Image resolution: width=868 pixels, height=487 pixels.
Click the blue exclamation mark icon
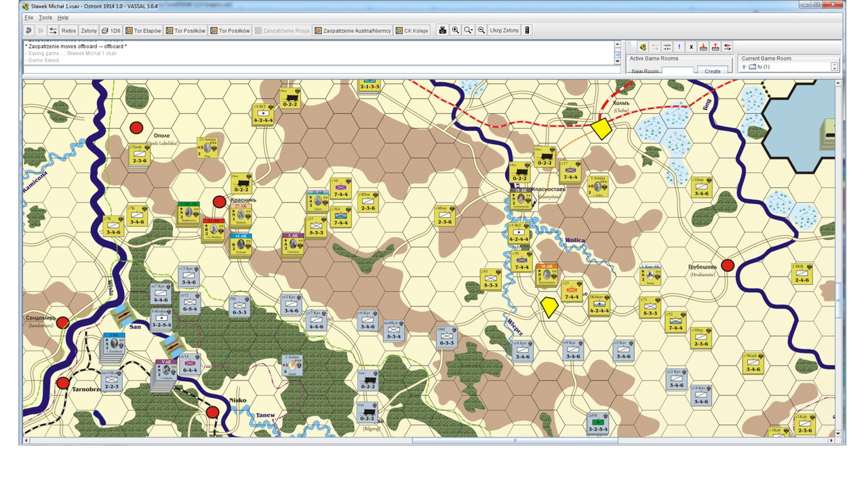pyautogui.click(x=679, y=47)
